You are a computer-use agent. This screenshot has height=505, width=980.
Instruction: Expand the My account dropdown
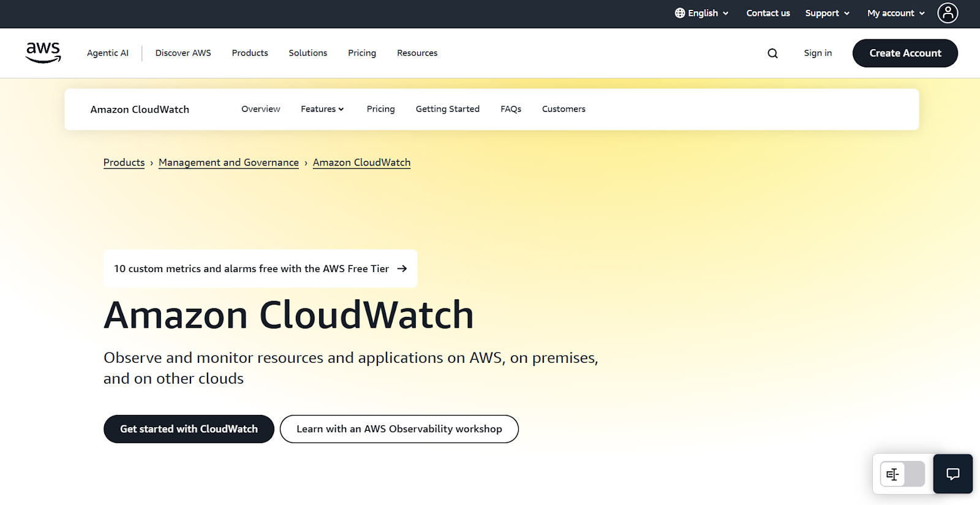(896, 13)
